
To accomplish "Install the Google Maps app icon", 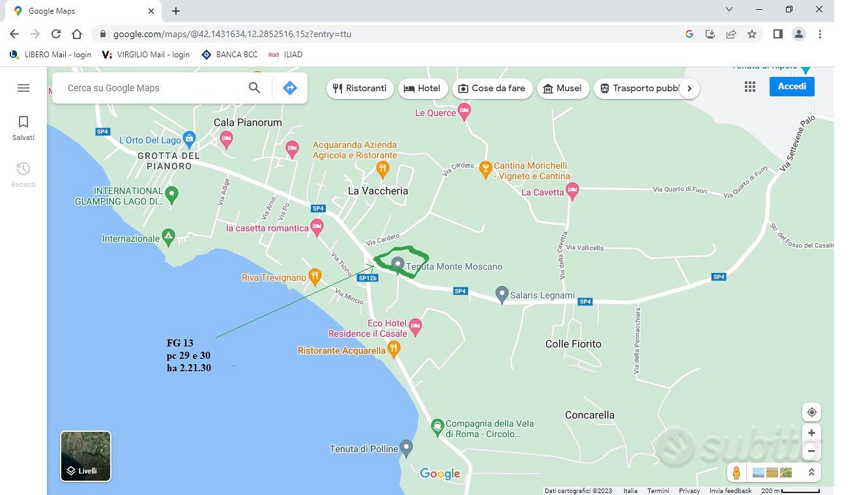I will click(x=710, y=34).
